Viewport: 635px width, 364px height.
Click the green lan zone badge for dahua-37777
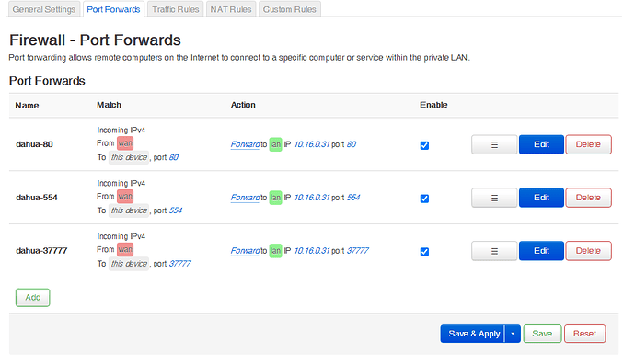click(275, 251)
